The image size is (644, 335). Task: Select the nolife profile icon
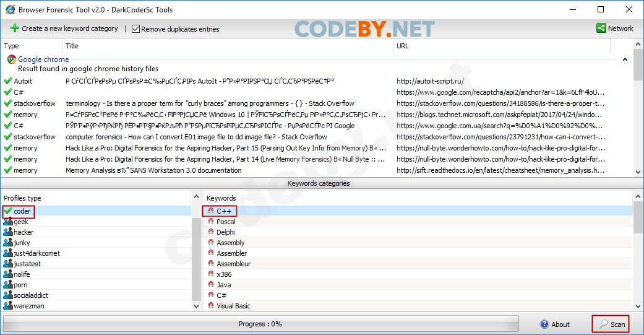pyautogui.click(x=8, y=274)
